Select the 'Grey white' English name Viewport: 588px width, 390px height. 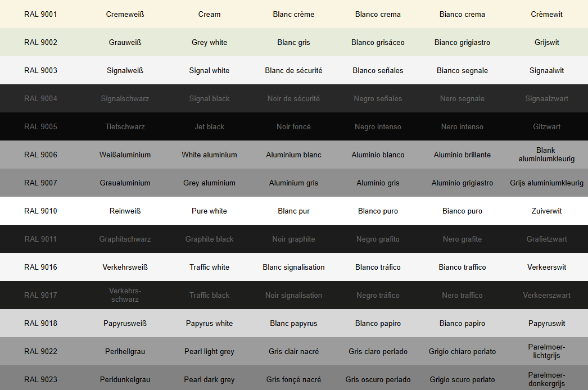pyautogui.click(x=209, y=42)
